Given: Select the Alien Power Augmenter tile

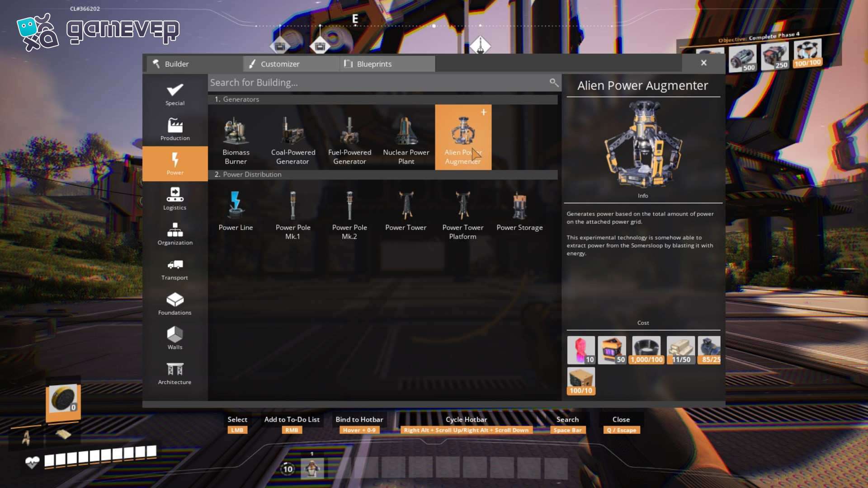Looking at the screenshot, I should point(463,137).
